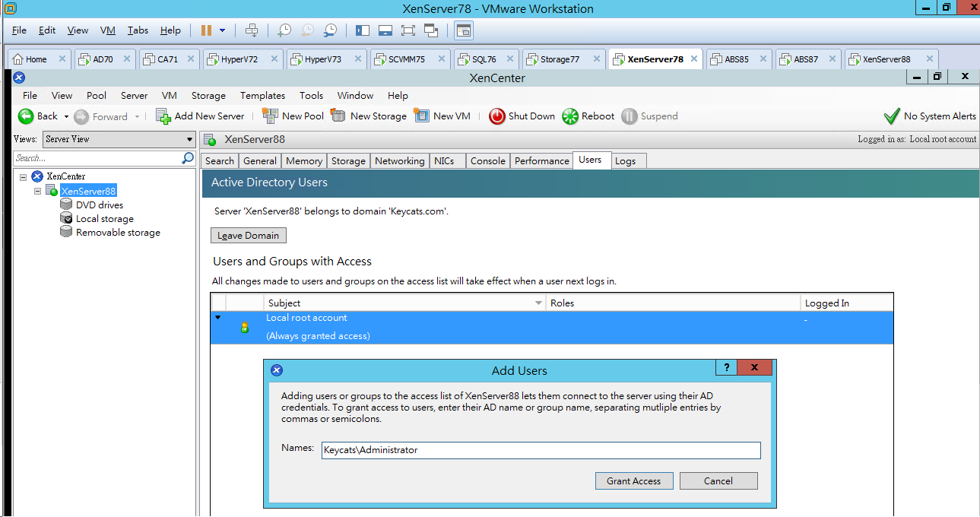
Task: Switch to the Performance tab
Action: 542,161
